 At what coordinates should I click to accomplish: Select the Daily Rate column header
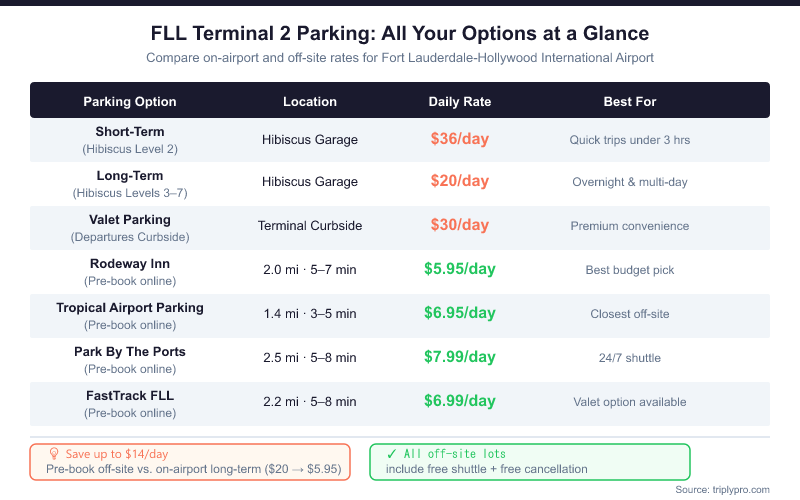(x=460, y=102)
